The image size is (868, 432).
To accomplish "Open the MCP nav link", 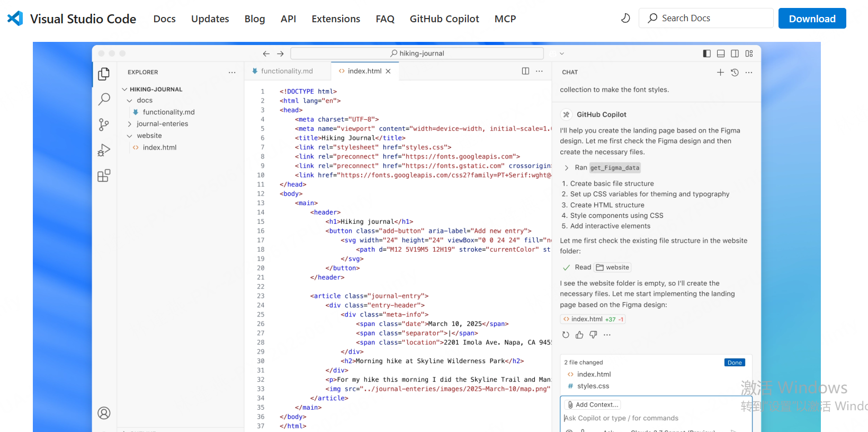I will (505, 19).
